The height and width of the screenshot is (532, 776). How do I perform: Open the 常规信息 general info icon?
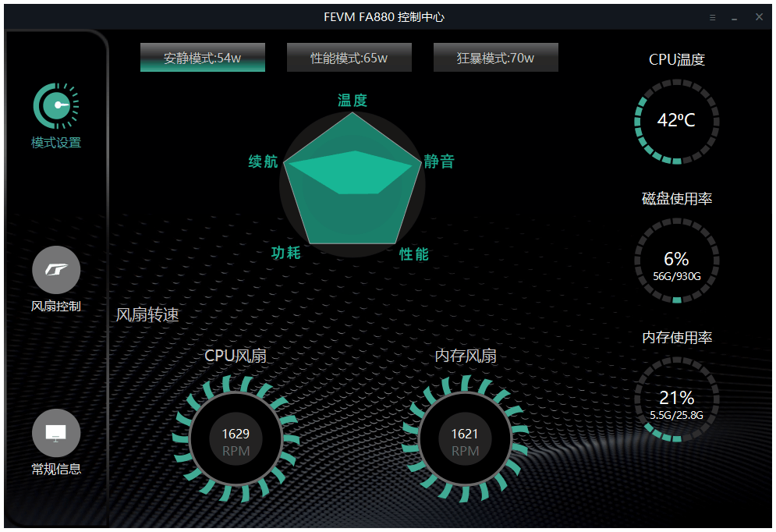(x=55, y=433)
